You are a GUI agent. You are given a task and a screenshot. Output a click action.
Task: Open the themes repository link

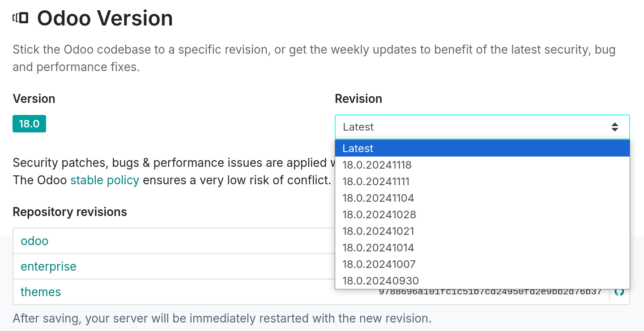point(41,292)
